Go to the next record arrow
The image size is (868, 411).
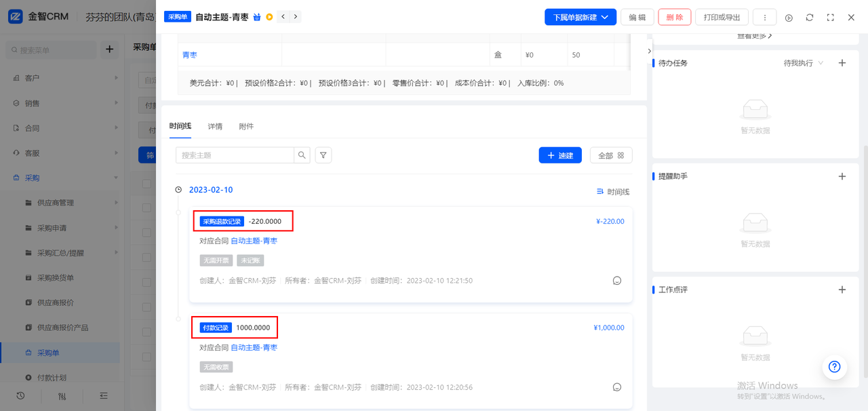click(295, 16)
